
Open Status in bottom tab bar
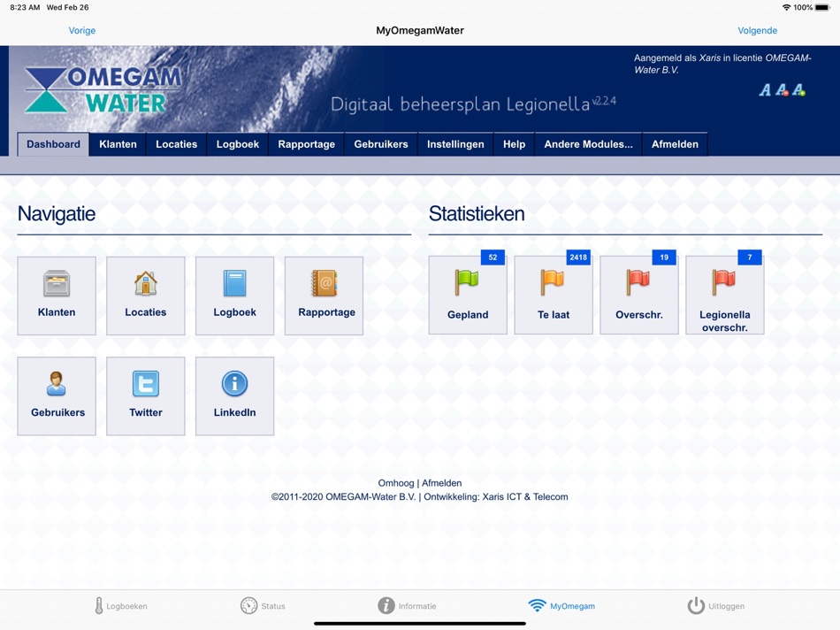pyautogui.click(x=263, y=606)
